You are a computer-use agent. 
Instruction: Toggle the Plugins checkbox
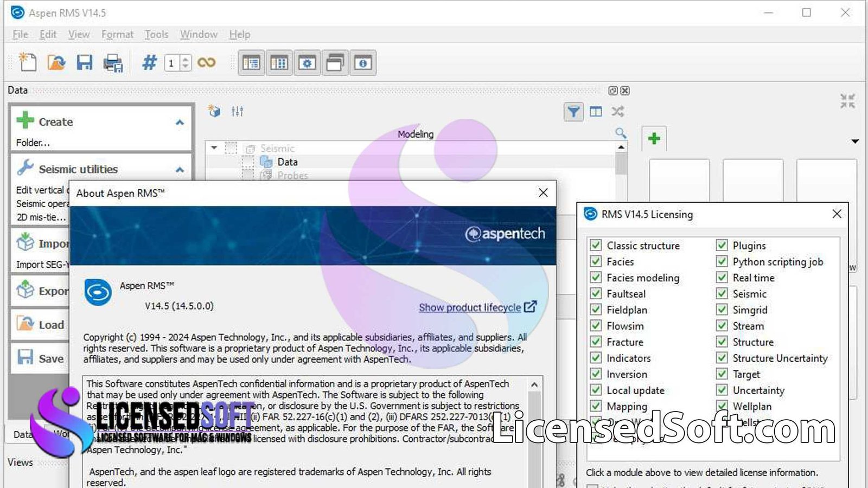point(722,245)
